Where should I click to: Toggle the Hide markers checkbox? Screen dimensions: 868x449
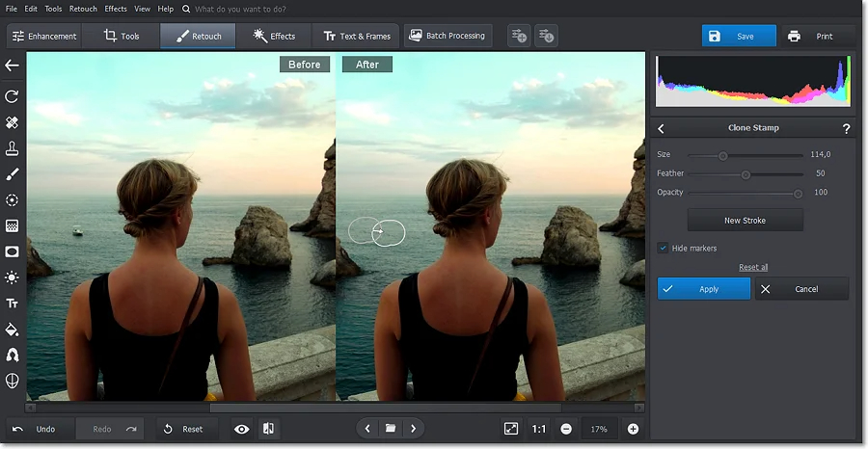pos(664,248)
